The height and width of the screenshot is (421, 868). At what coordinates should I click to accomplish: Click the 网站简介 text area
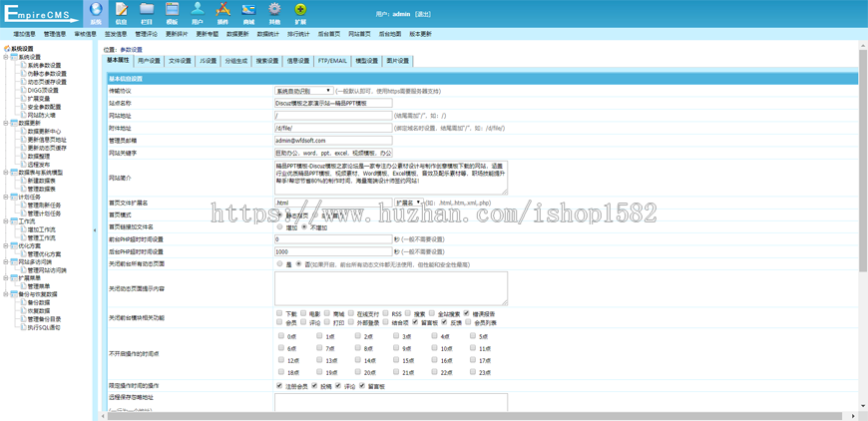[x=391, y=178]
